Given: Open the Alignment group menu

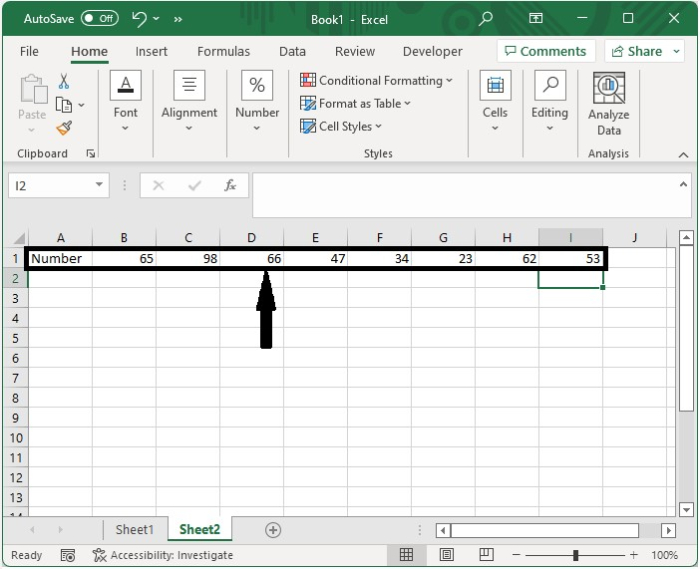Looking at the screenshot, I should click(189, 101).
